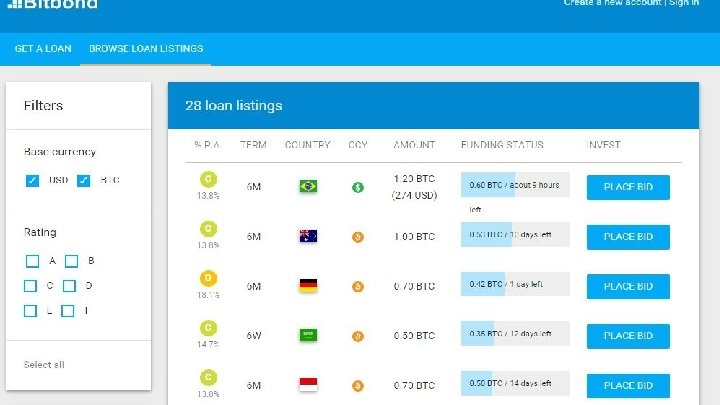Click the 28 loan listings heading
The image size is (720, 405).
pos(234,106)
